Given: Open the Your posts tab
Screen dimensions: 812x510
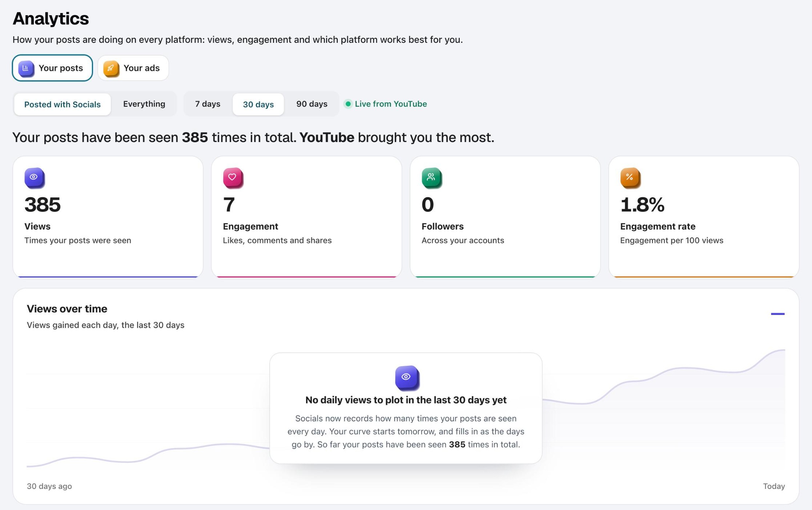Looking at the screenshot, I should (x=52, y=68).
